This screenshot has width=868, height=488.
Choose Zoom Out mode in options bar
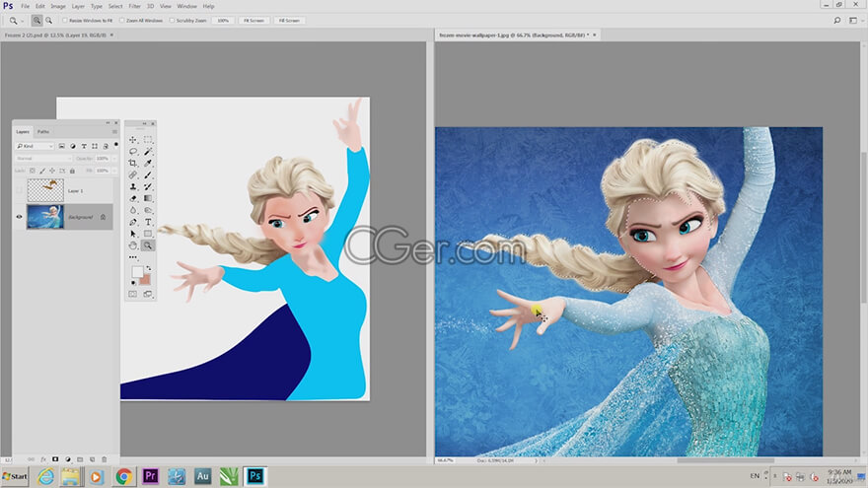pos(48,21)
